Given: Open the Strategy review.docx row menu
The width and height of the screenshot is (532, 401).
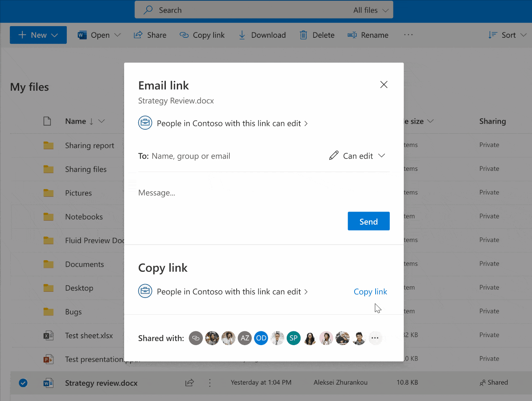Looking at the screenshot, I should [210, 383].
